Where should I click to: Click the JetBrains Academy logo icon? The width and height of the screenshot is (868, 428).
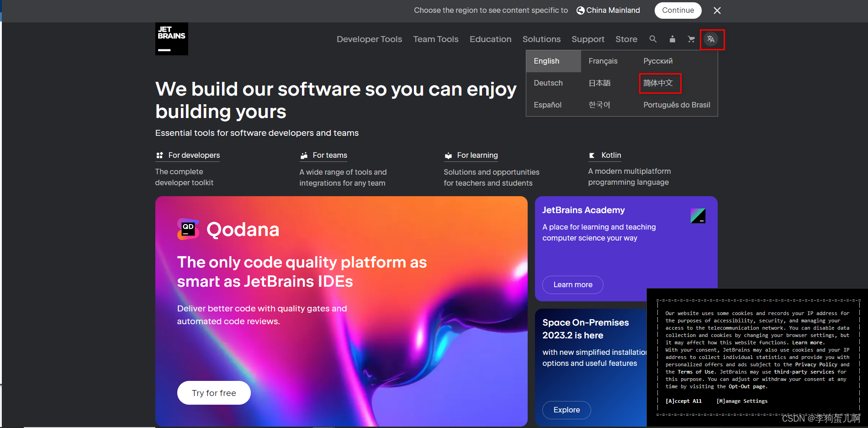pyautogui.click(x=698, y=215)
